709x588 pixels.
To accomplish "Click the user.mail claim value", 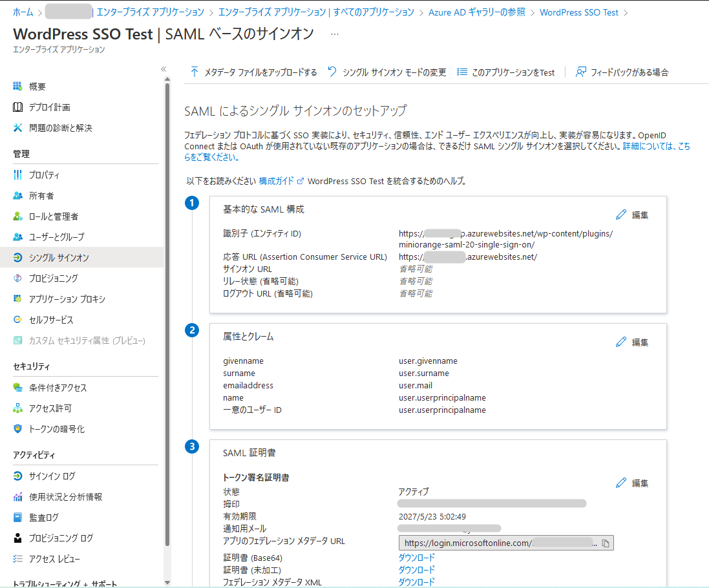I will (x=415, y=386).
